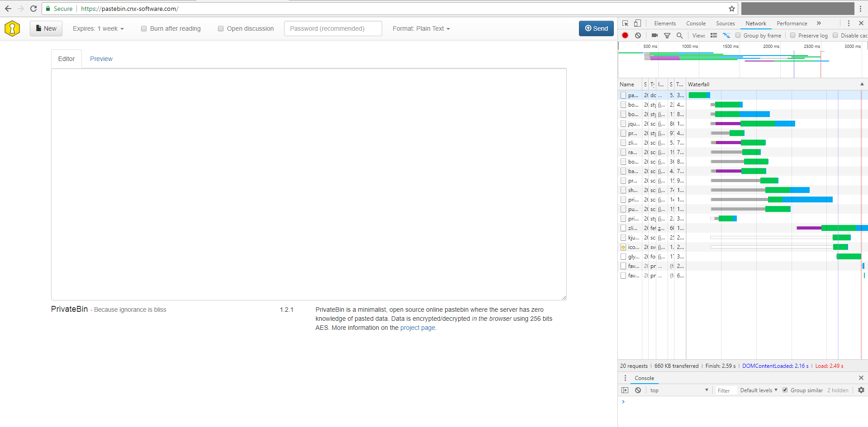Enable screenshot capture with camera icon
Image resolution: width=868 pixels, height=427 pixels.
[x=654, y=35]
